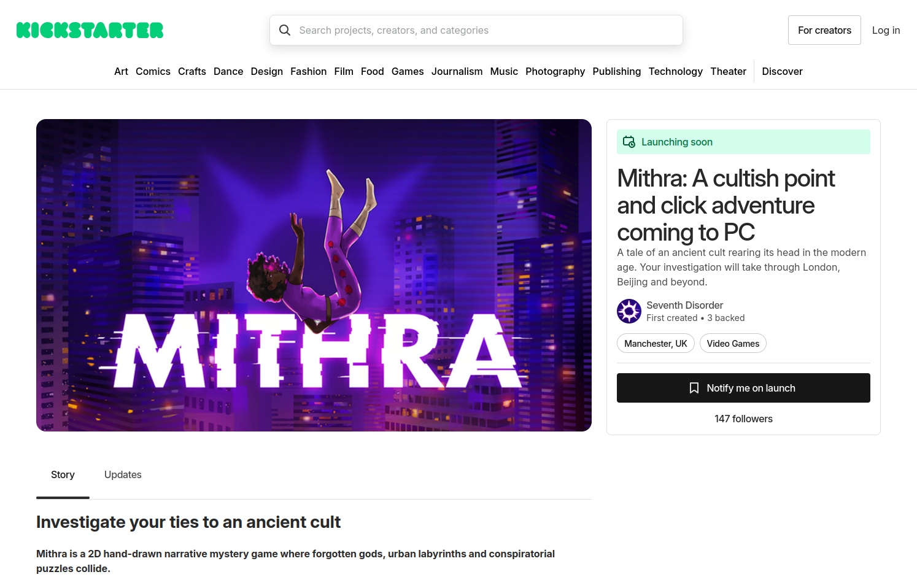Click the Seventh Disorder creator avatar
This screenshot has height=588, width=917.
tap(629, 311)
